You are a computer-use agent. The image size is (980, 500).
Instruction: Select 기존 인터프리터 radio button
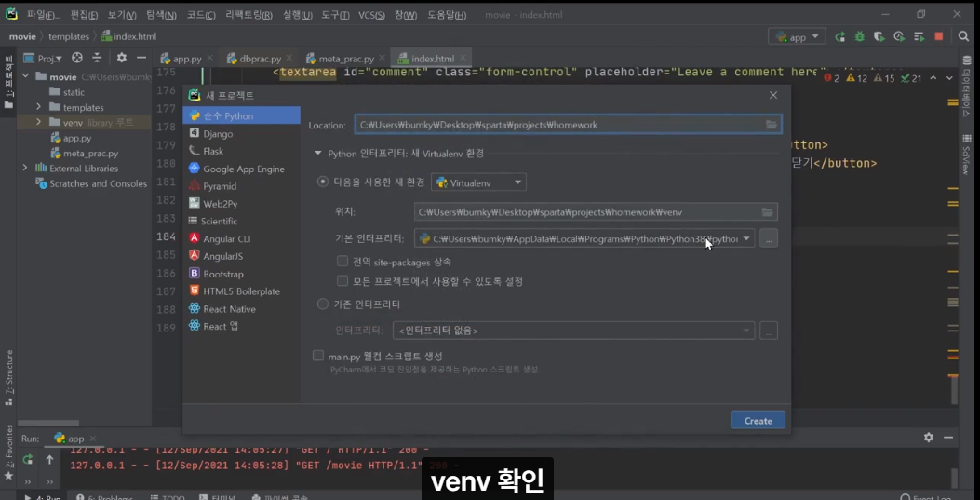323,304
